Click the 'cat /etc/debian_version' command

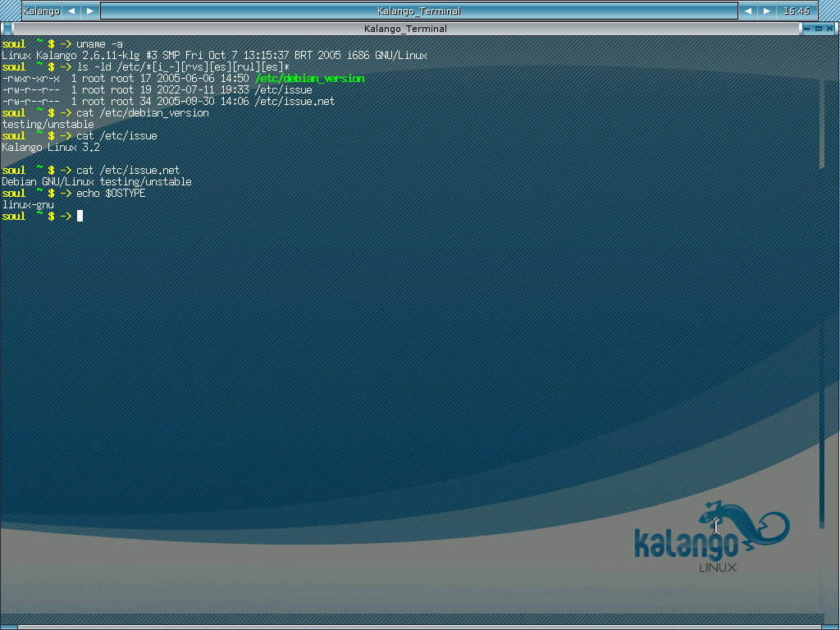143,113
